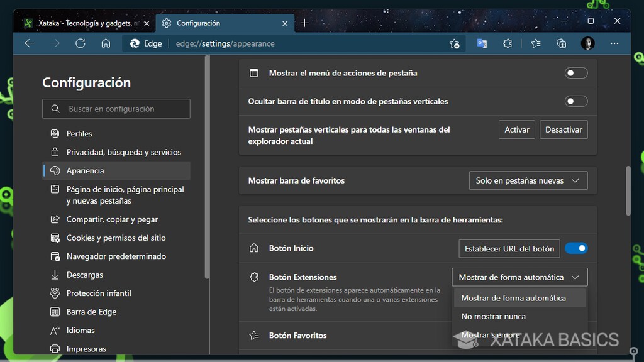Click the Desactivar button for vertical tabs
Viewport: 644px width, 362px height.
[x=563, y=129]
